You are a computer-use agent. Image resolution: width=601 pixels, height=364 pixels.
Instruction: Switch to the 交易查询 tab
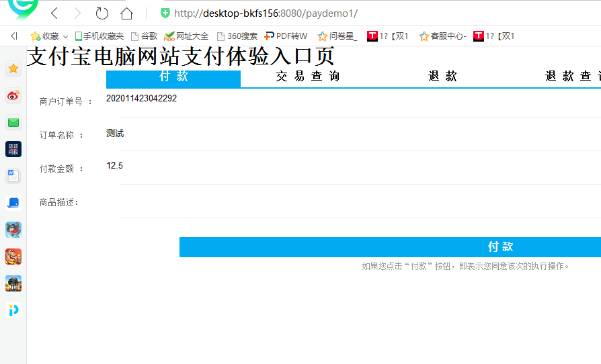[x=308, y=76]
